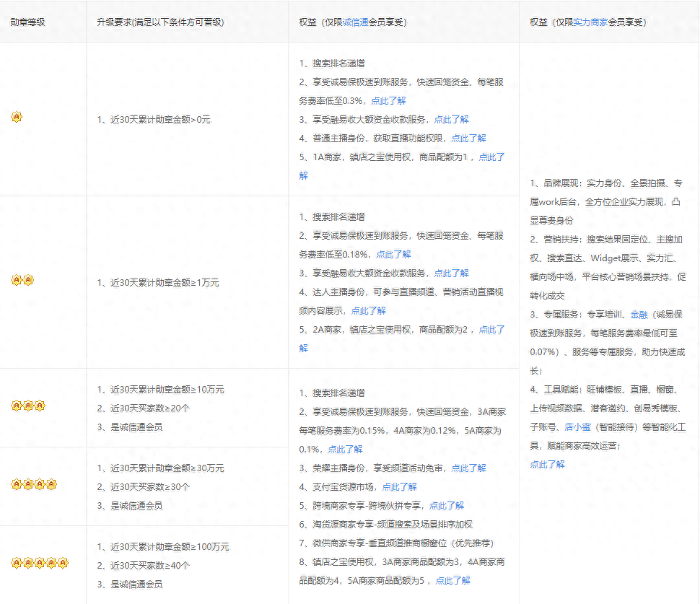The height and width of the screenshot is (604, 700).
Task: Click 点此了解 next to 支付宝货源市场
Action: [399, 486]
